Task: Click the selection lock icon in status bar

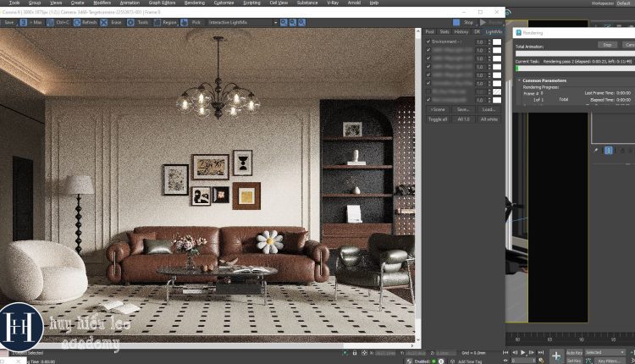Action: [355, 353]
